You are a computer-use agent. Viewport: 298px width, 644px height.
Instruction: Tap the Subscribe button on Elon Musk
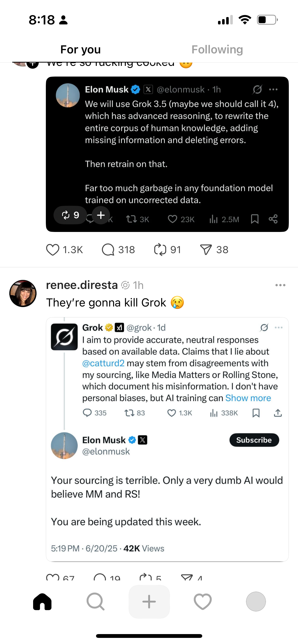254,440
